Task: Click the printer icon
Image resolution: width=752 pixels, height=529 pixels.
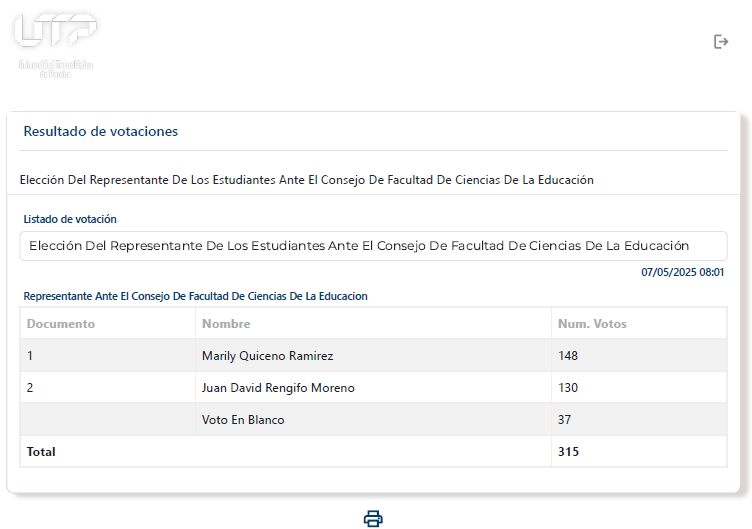Action: (373, 518)
